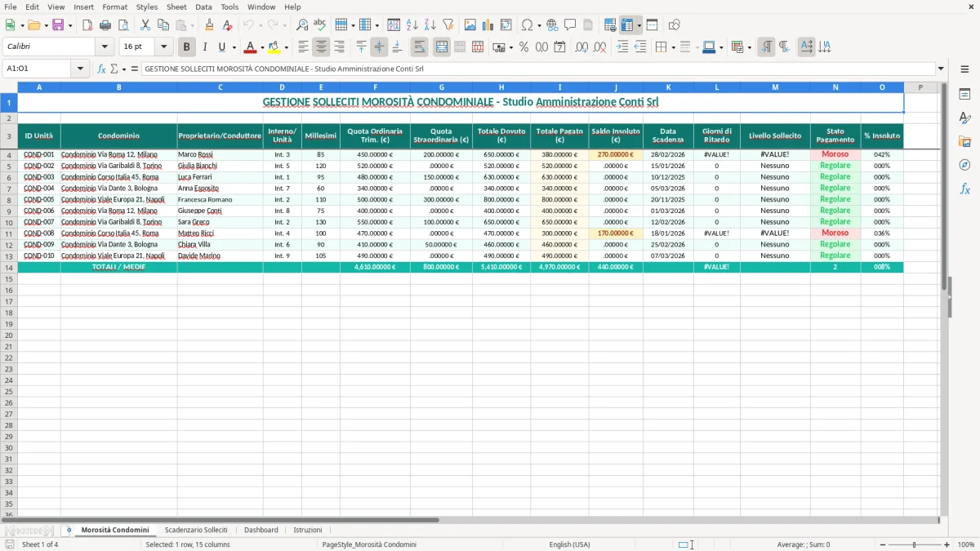Click the Print icon
Viewport: 980px width, 551px height.
105,25
